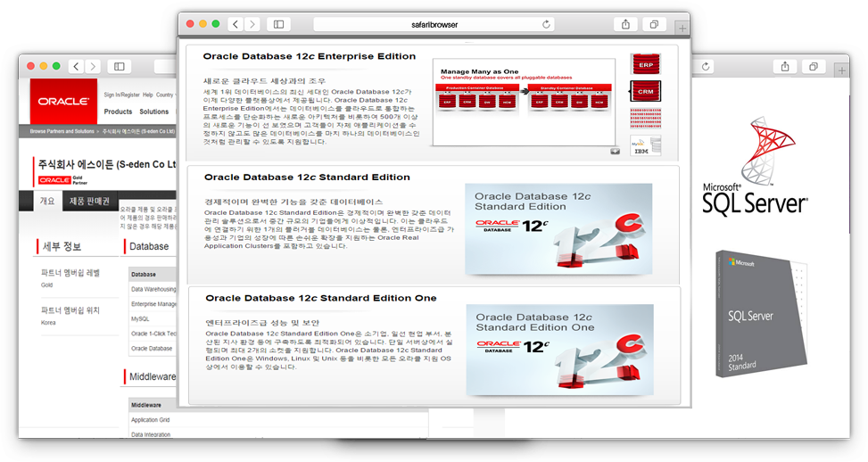Screen dimensions: 868x462
Task: Click Browse Partners and Solutions breadcrumb
Action: pyautogui.click(x=62, y=132)
